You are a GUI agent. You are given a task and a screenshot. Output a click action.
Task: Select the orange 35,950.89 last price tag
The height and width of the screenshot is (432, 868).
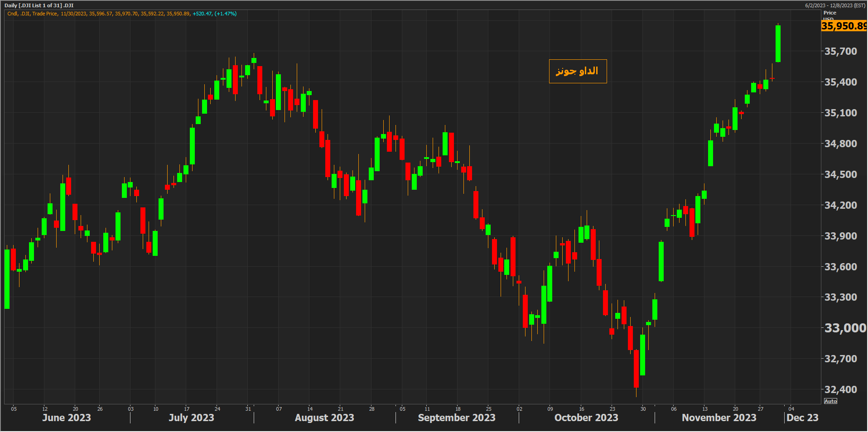844,26
